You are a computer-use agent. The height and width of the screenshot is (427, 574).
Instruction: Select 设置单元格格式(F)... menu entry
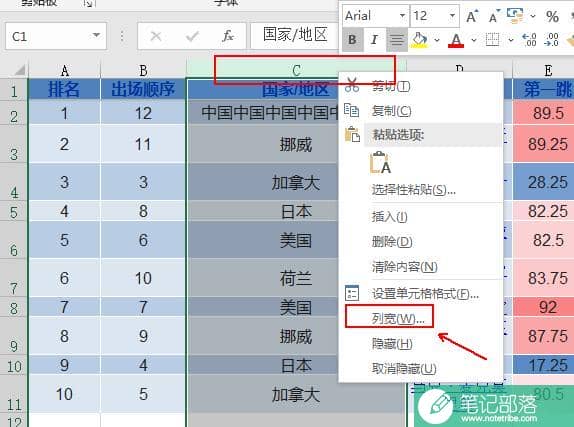pos(425,294)
